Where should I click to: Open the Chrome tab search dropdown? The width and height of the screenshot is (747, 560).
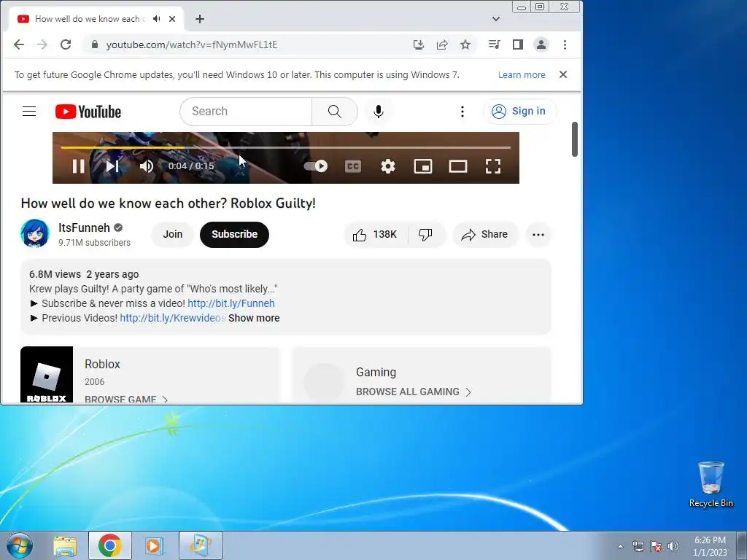coord(496,19)
